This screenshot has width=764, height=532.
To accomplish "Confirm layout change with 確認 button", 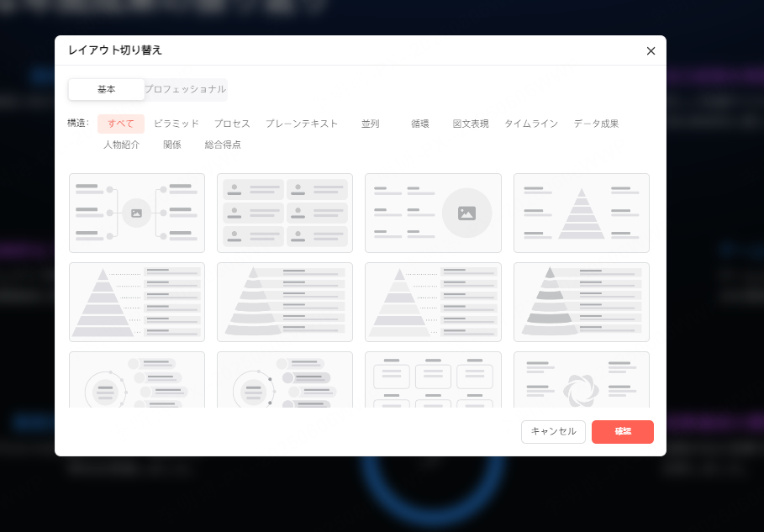I will click(622, 431).
